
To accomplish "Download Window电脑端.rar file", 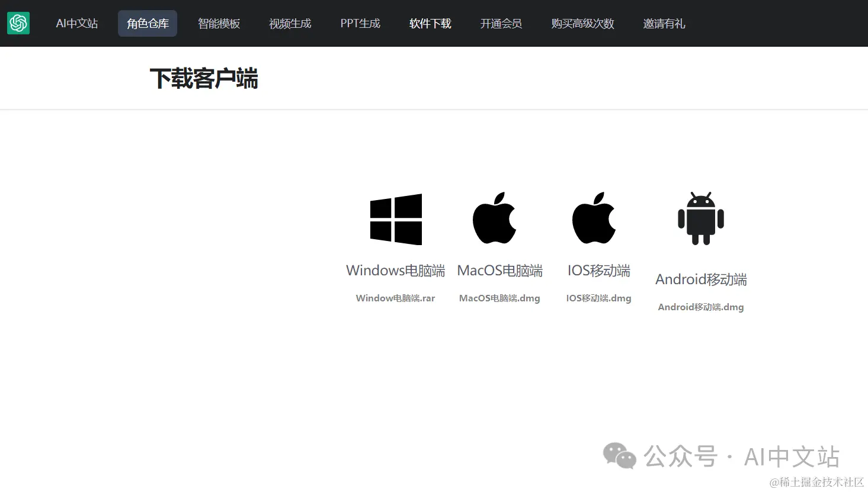I will pos(395,298).
